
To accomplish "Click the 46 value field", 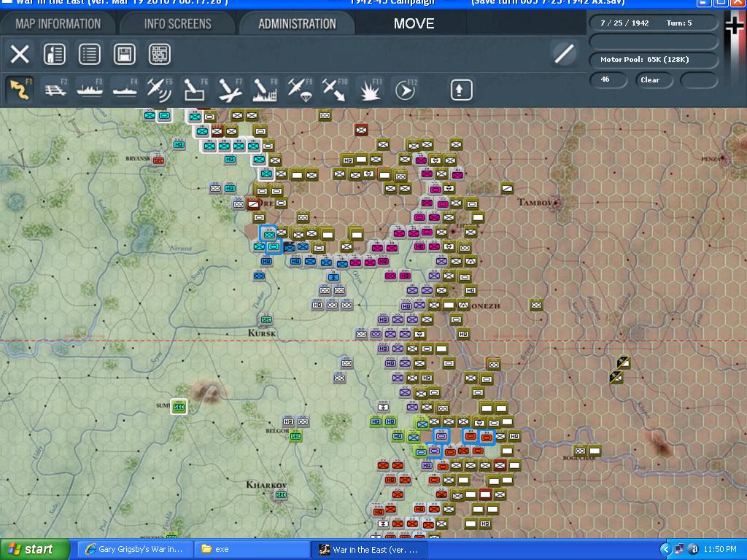I will pyautogui.click(x=608, y=80).
